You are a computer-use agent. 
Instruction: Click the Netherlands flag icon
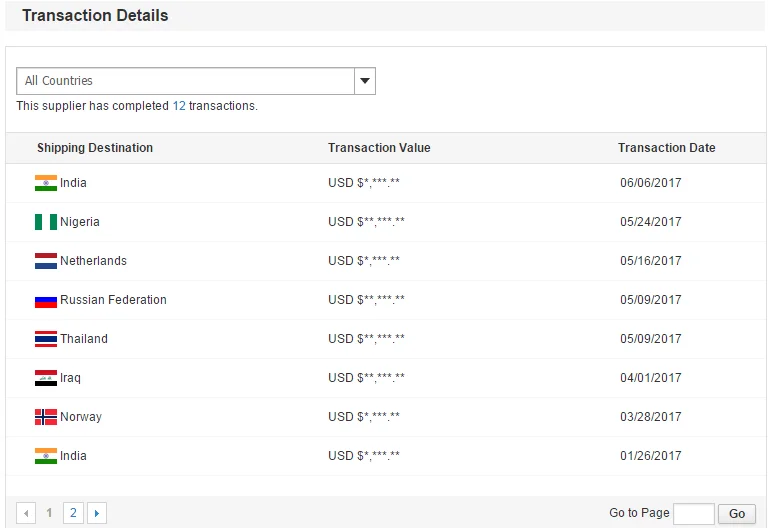point(46,261)
